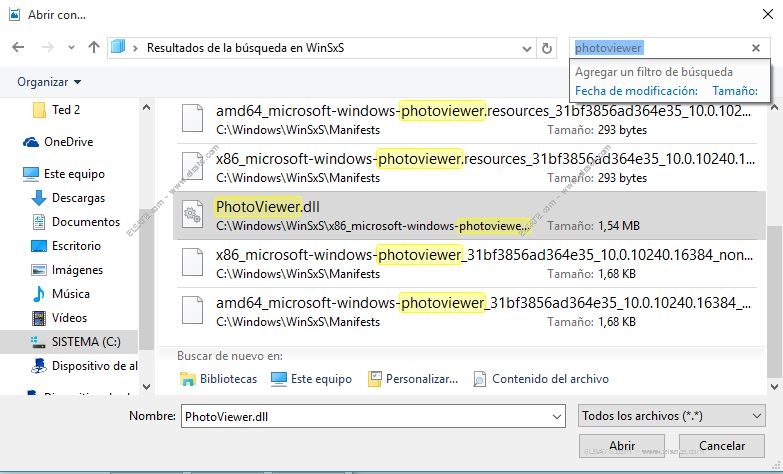Screen dimensions: 783x474
Task: Open the Todos los archivos (*.*) filter
Action: [x=672, y=416]
